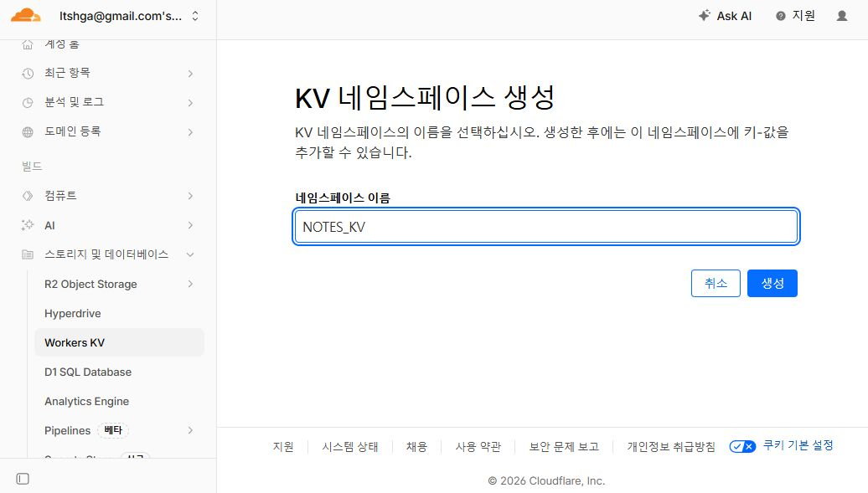Open the account switcher dropdown
Viewport: 868px width, 493px height.
(x=129, y=16)
